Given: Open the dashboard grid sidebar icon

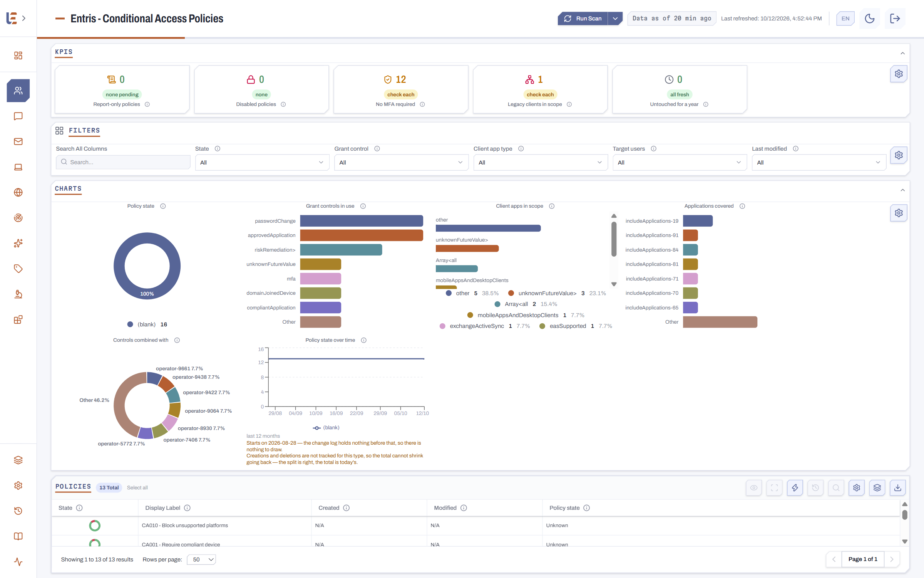Looking at the screenshot, I should coord(18,55).
